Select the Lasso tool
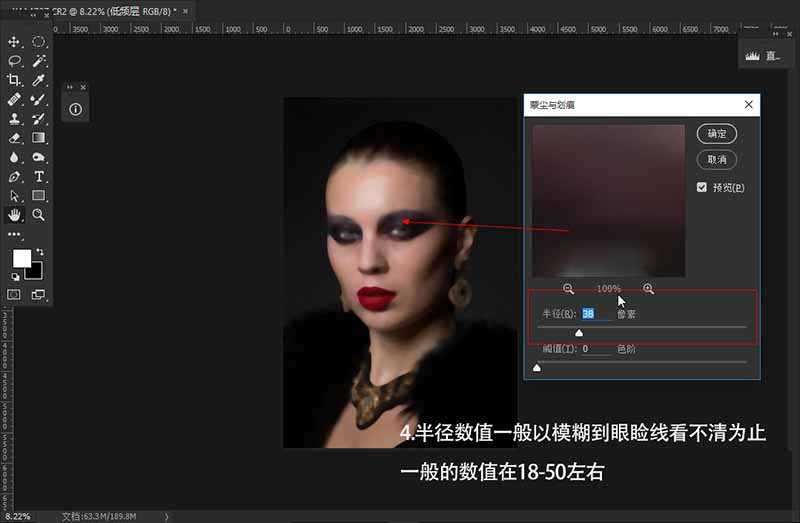800x523 pixels. (14, 60)
